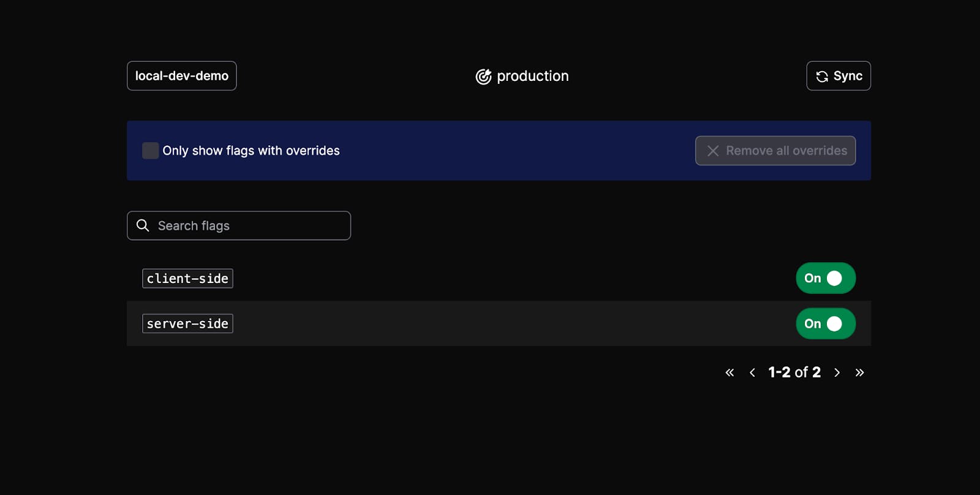Switch off the server-side flag toggle
980x495 pixels.
coord(825,323)
